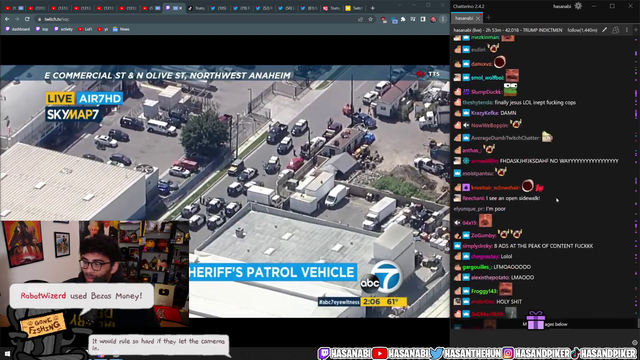Switch to the Twitter tab showing (105)
This screenshot has height=360, width=640.
tap(219, 8)
